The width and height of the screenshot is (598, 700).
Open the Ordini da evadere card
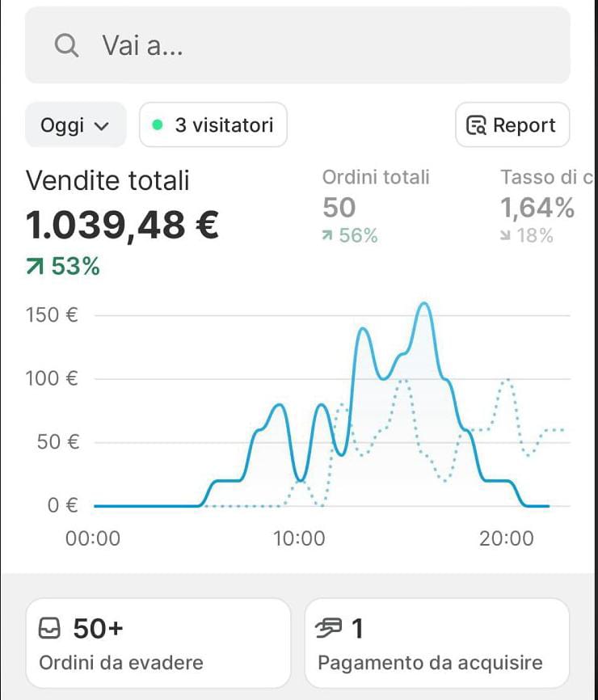(x=158, y=643)
